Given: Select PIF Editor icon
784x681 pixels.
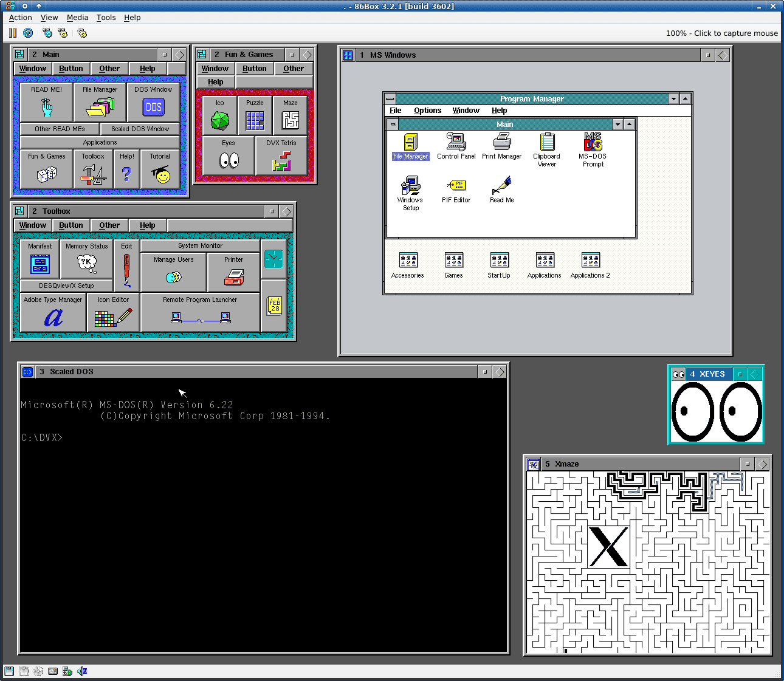Looking at the screenshot, I should coord(456,190).
